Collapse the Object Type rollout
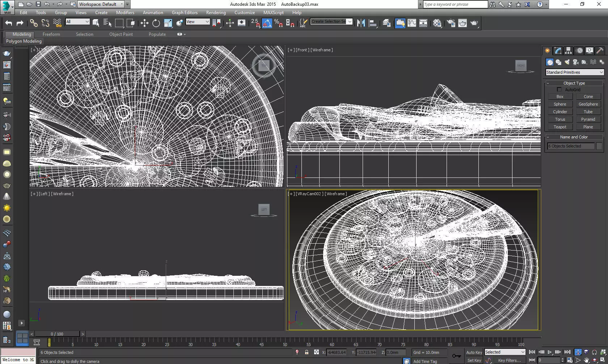The image size is (608, 364). [x=574, y=83]
